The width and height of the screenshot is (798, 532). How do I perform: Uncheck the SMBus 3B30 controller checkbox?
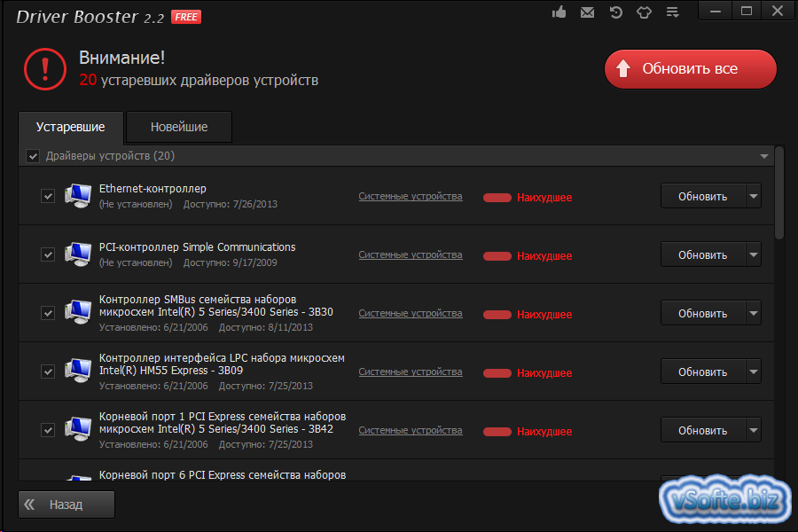point(48,313)
